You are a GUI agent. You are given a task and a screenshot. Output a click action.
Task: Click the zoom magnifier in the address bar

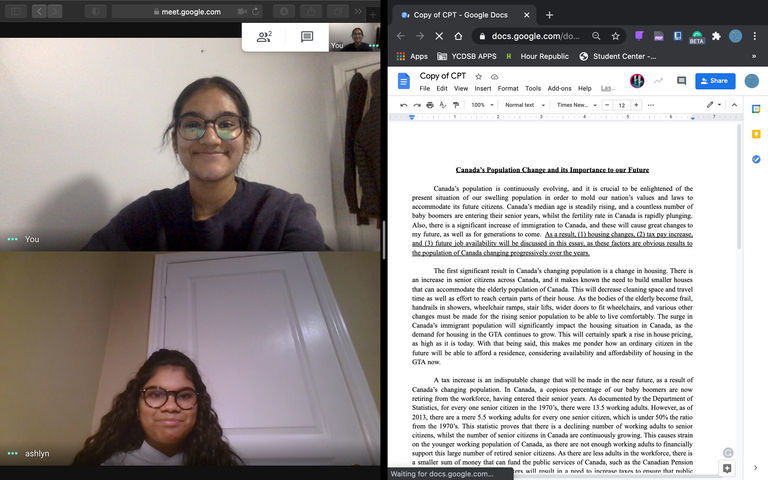pos(596,36)
